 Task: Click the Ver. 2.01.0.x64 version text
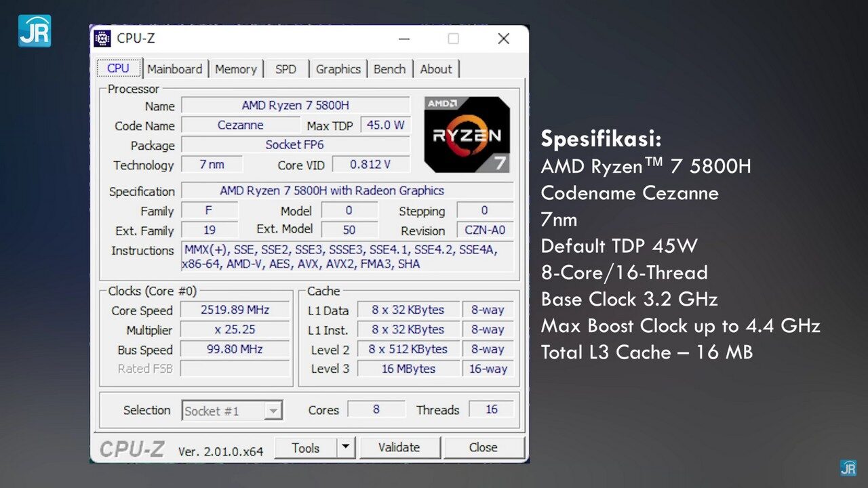click(x=220, y=451)
